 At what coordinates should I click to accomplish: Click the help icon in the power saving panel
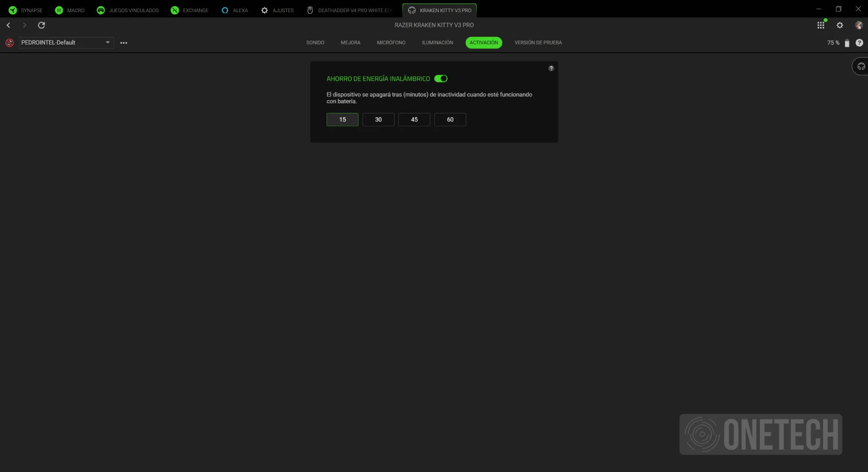551,68
